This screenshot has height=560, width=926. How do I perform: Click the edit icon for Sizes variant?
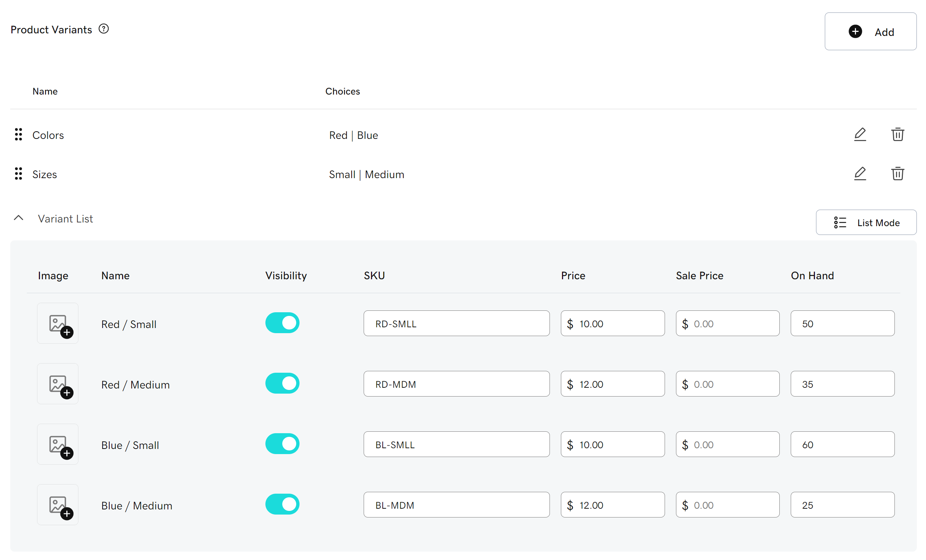coord(860,174)
